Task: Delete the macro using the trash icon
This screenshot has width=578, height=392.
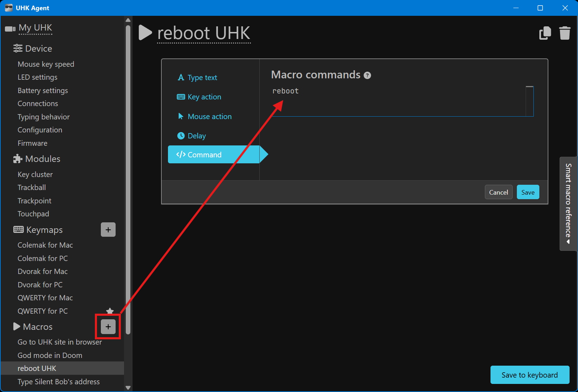Action: point(565,33)
